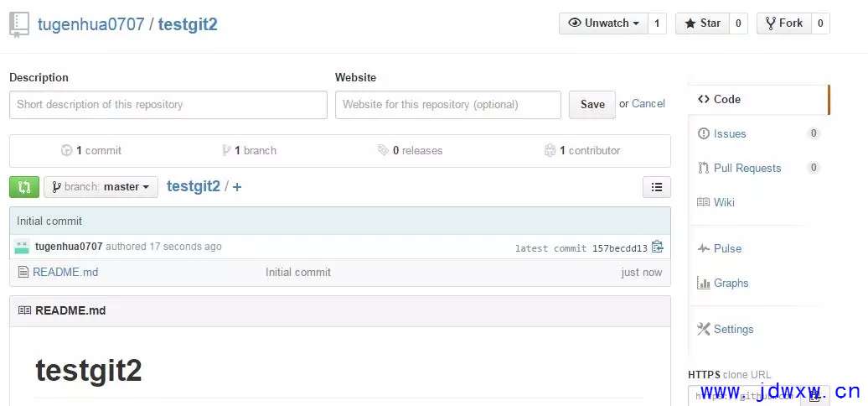Open the testgit2 breadcrumb path link

click(x=194, y=187)
